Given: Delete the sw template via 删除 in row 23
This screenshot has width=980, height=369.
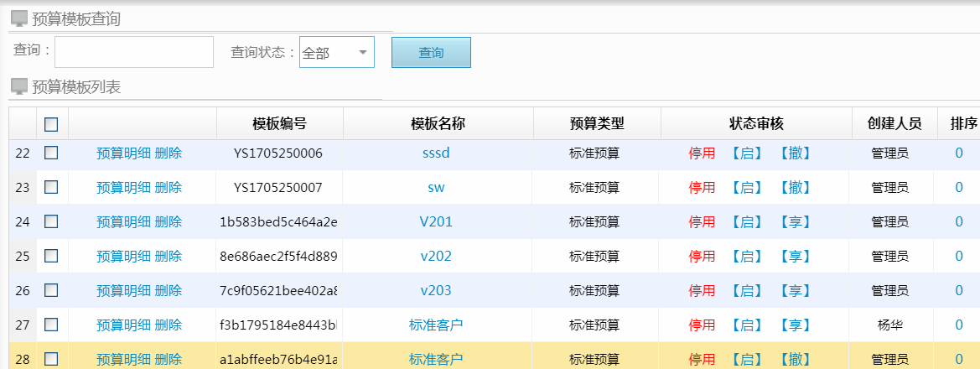Looking at the screenshot, I should click(x=169, y=188).
